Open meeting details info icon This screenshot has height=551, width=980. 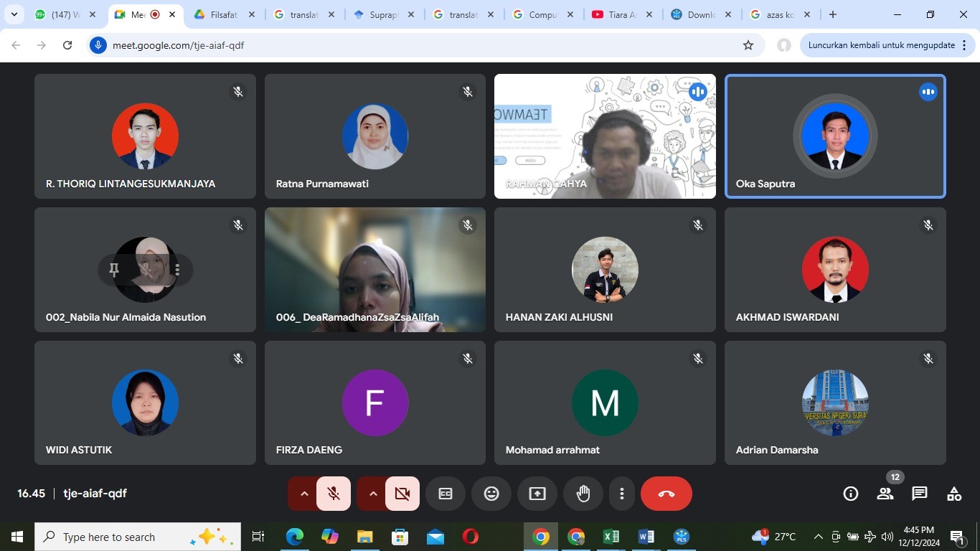tap(851, 494)
